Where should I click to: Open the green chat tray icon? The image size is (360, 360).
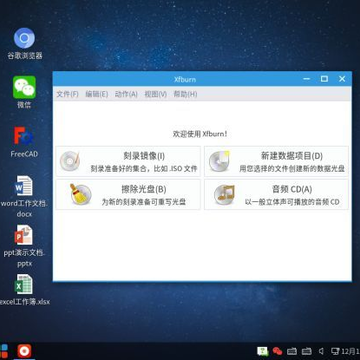(263, 351)
